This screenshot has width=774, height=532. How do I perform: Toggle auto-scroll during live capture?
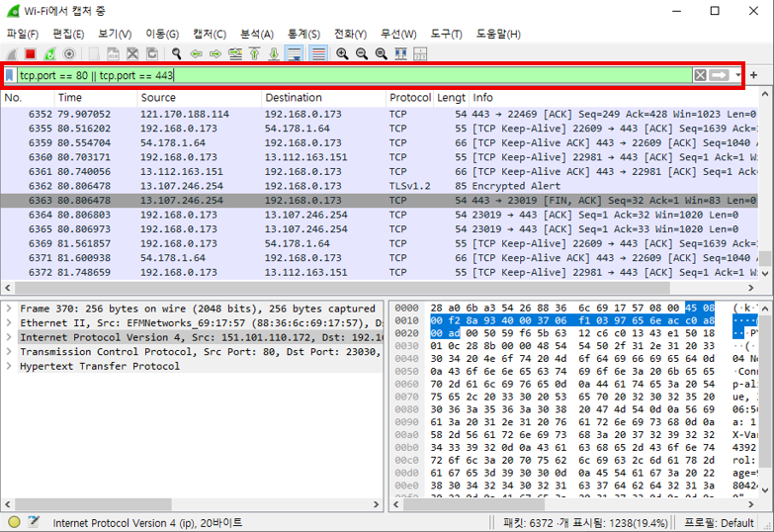pyautogui.click(x=296, y=53)
